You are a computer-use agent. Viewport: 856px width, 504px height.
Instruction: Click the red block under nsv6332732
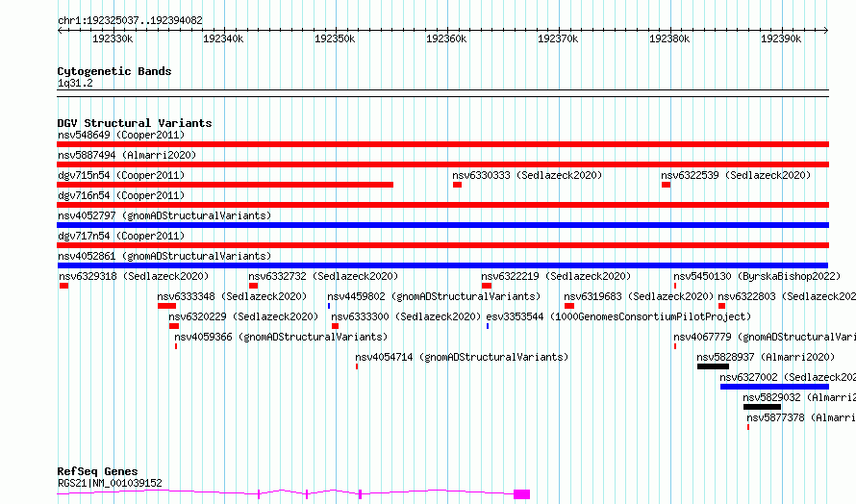coord(253,286)
